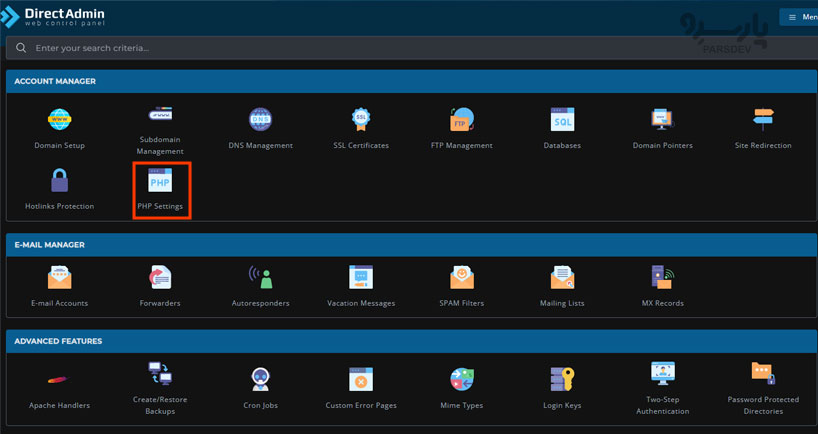This screenshot has width=818, height=434.
Task: Open Apache Handlers feather icon
Action: pos(58,380)
